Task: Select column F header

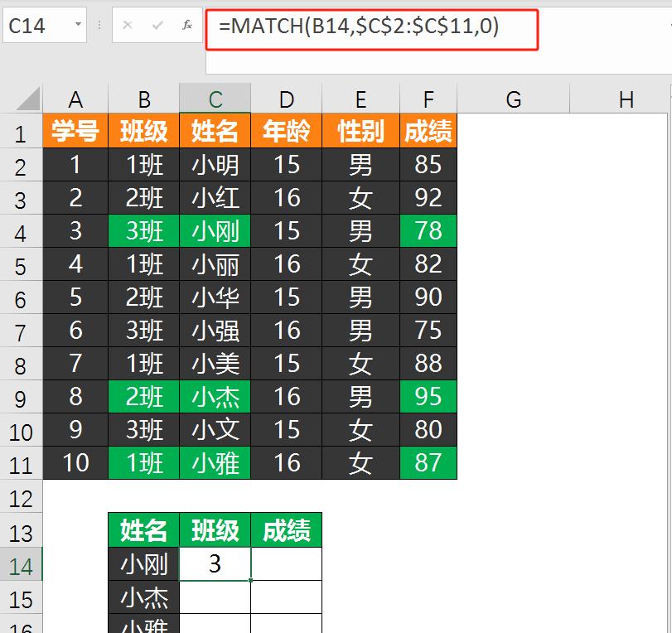Action: (x=428, y=99)
